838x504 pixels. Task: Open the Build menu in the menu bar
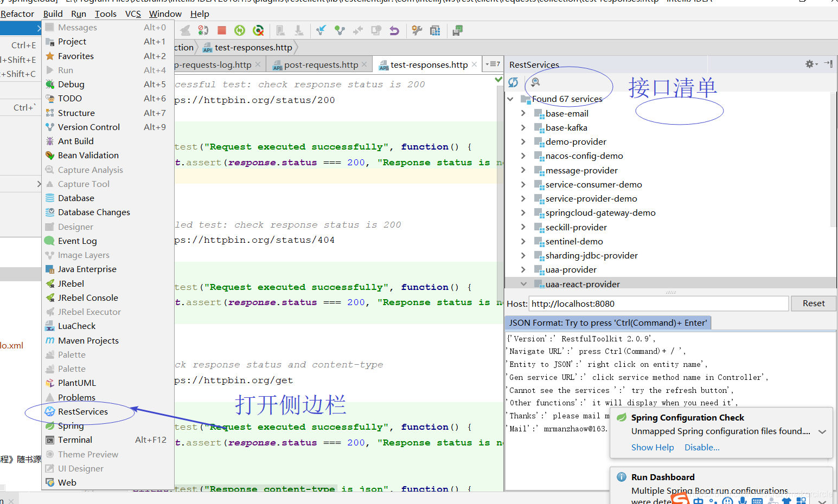tap(53, 14)
